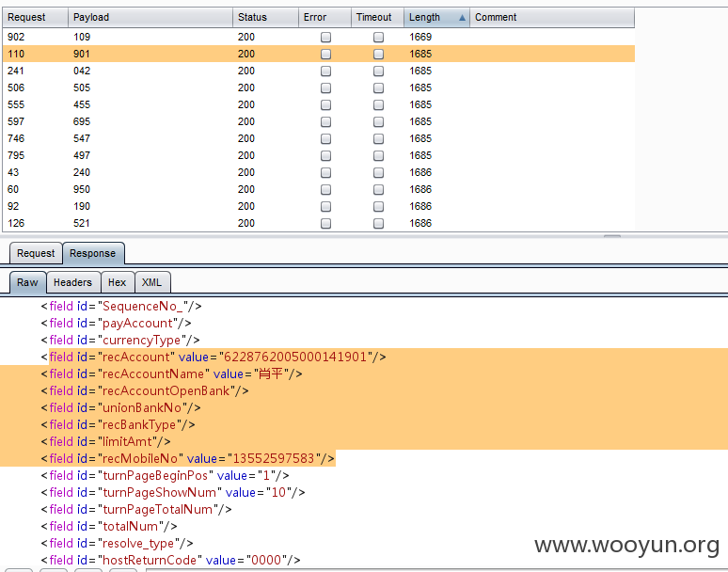Screen dimensions: 728x572
Task: Toggle Timeout checkbox for request 795
Action: 378,155
